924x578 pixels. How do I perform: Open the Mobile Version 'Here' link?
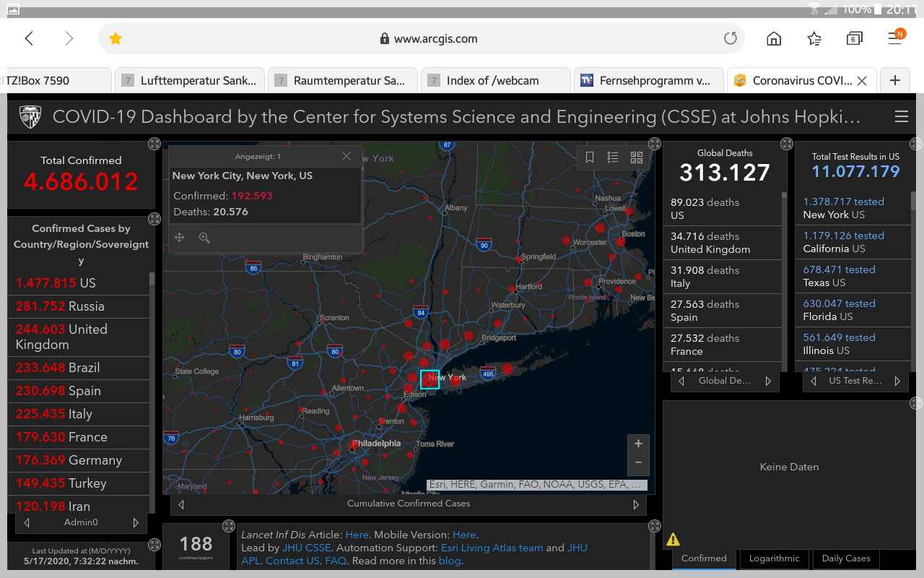464,535
